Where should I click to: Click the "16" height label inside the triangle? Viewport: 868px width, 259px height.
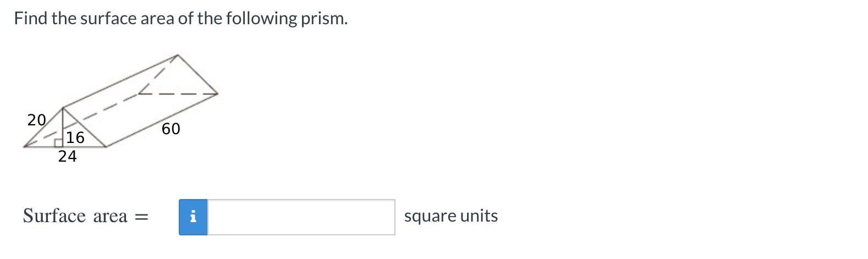tap(75, 137)
